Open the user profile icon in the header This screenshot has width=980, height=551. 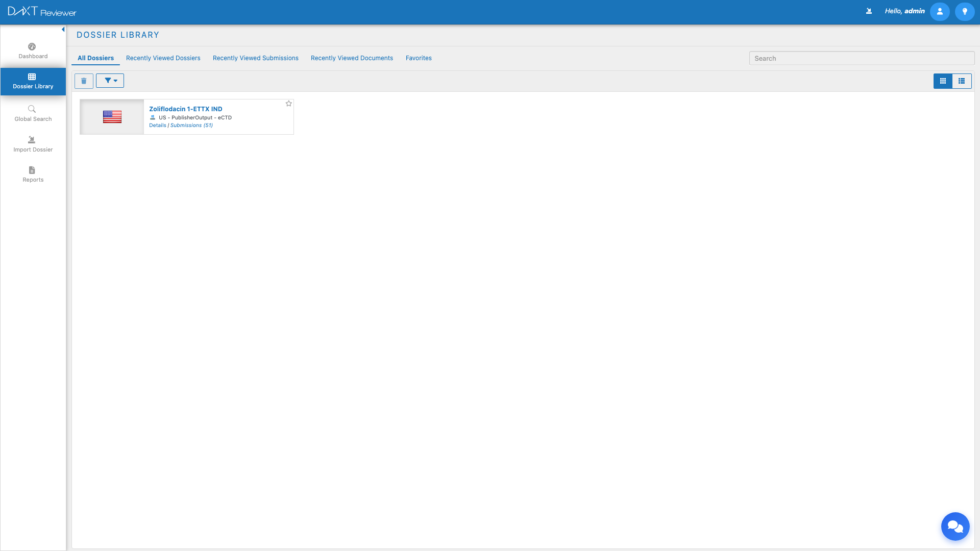[x=940, y=11]
